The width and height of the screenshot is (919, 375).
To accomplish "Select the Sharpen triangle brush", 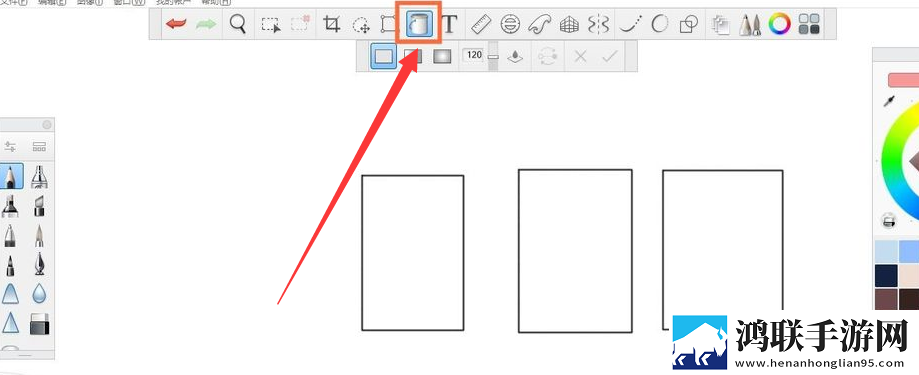I will click(10, 323).
